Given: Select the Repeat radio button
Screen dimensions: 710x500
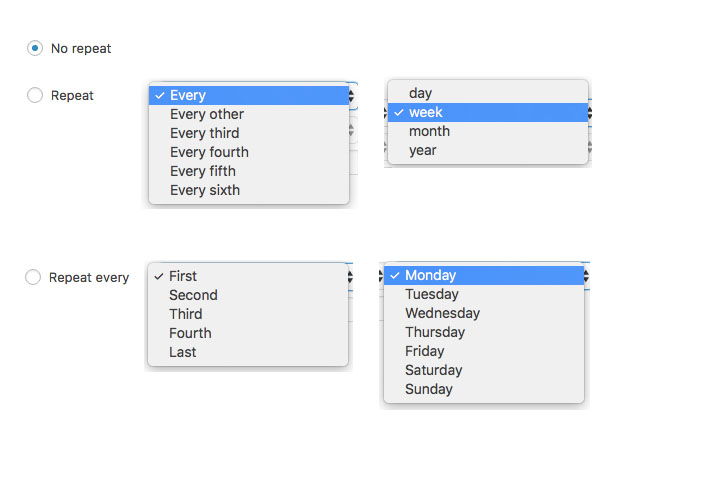Looking at the screenshot, I should click(x=35, y=95).
